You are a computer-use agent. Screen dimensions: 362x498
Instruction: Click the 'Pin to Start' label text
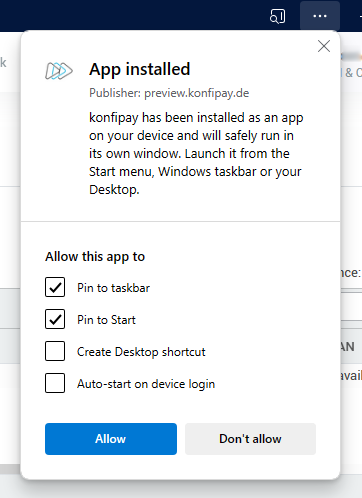pos(106,320)
